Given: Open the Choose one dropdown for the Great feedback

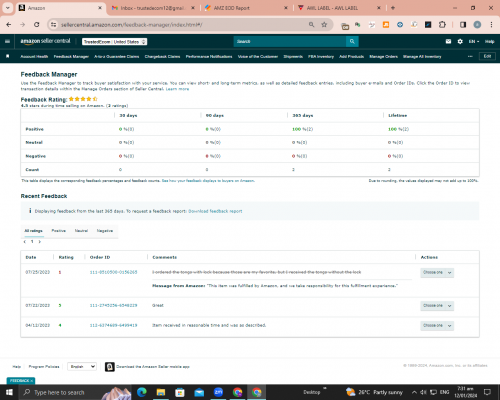Looking at the screenshot, I should (437, 306).
